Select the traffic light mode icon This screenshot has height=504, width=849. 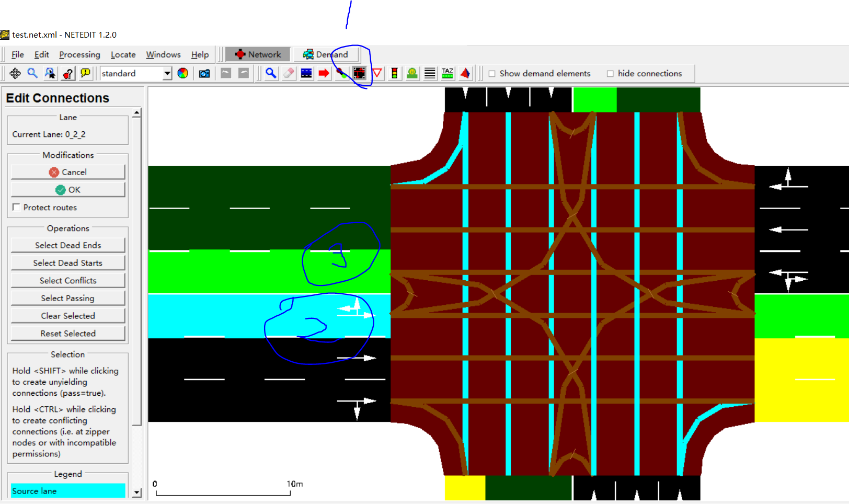[x=395, y=73]
